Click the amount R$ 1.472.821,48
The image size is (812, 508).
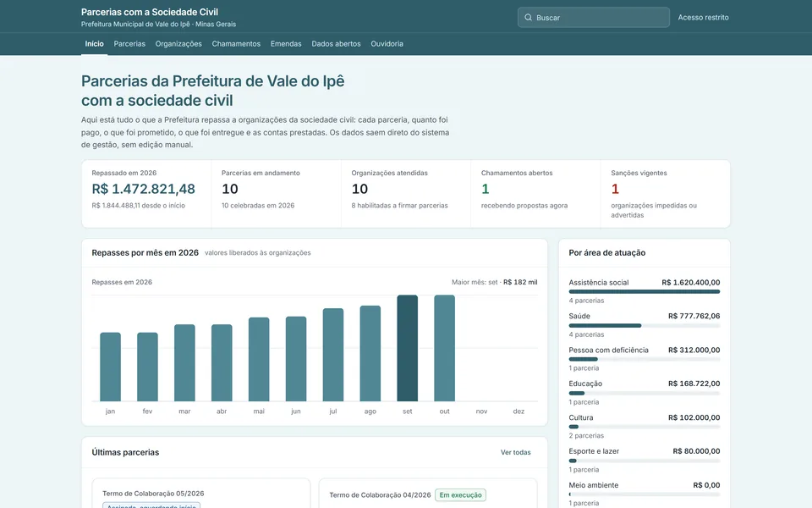144,189
